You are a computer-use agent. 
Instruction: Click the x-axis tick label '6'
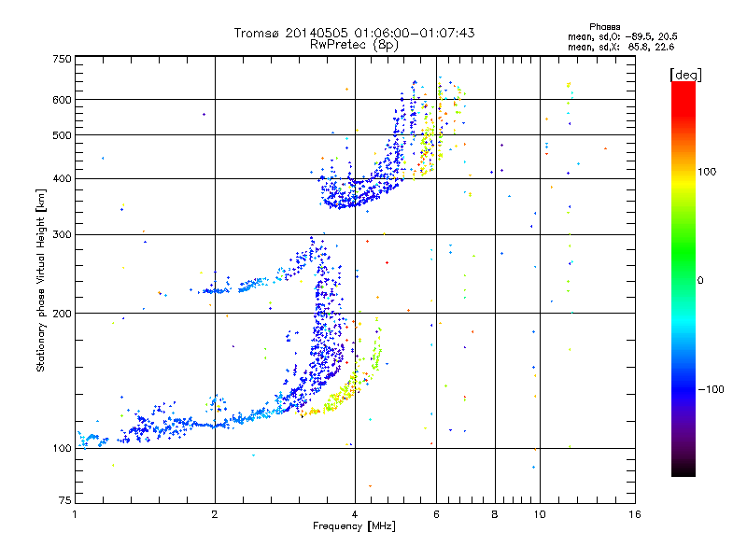[436, 514]
